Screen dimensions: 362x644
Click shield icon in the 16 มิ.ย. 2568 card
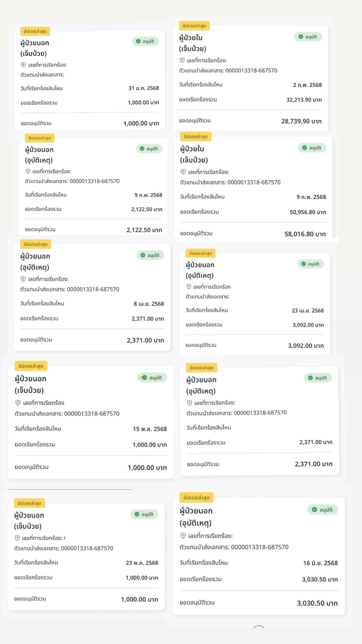point(183,536)
